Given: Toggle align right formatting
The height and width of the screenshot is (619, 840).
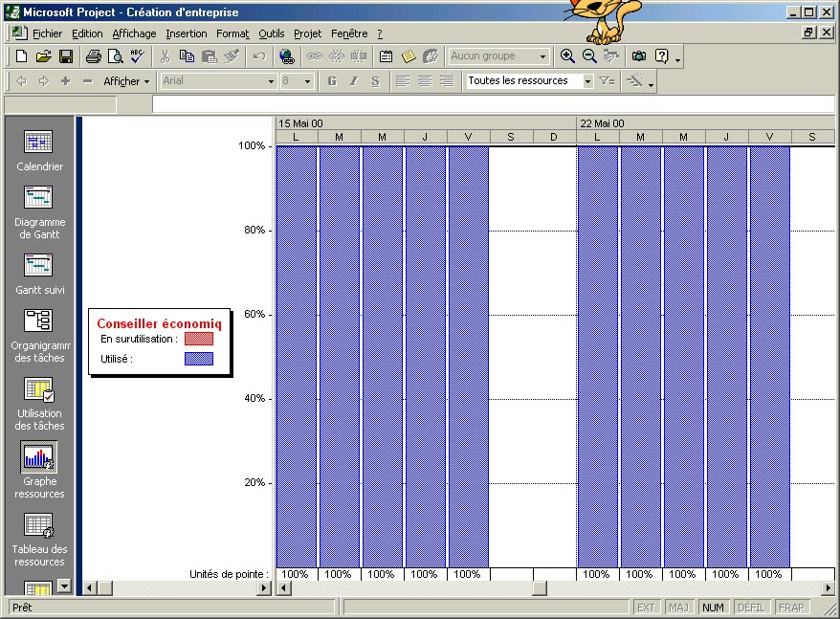Looking at the screenshot, I should pyautogui.click(x=447, y=81).
